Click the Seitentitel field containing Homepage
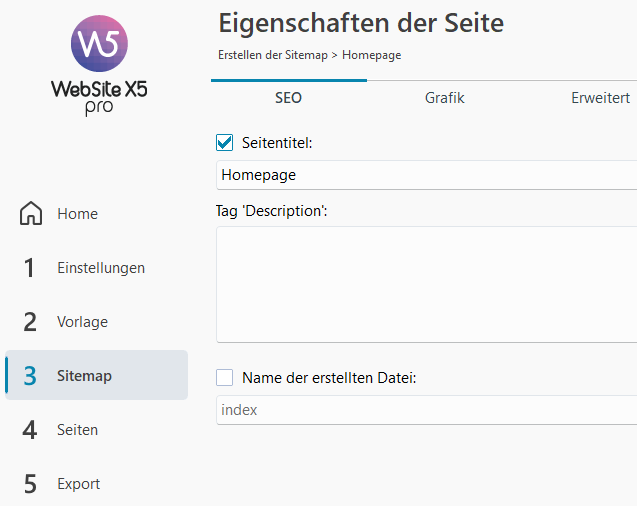 click(x=426, y=175)
